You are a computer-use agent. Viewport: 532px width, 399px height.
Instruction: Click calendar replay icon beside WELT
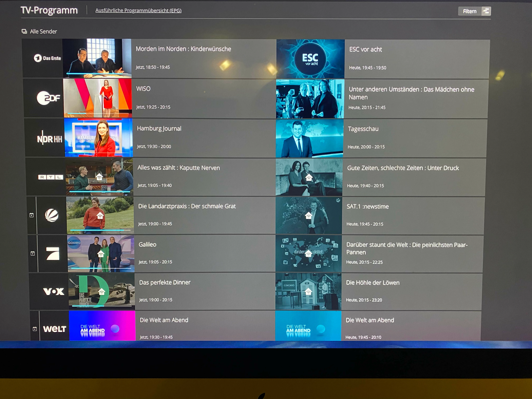(35, 329)
